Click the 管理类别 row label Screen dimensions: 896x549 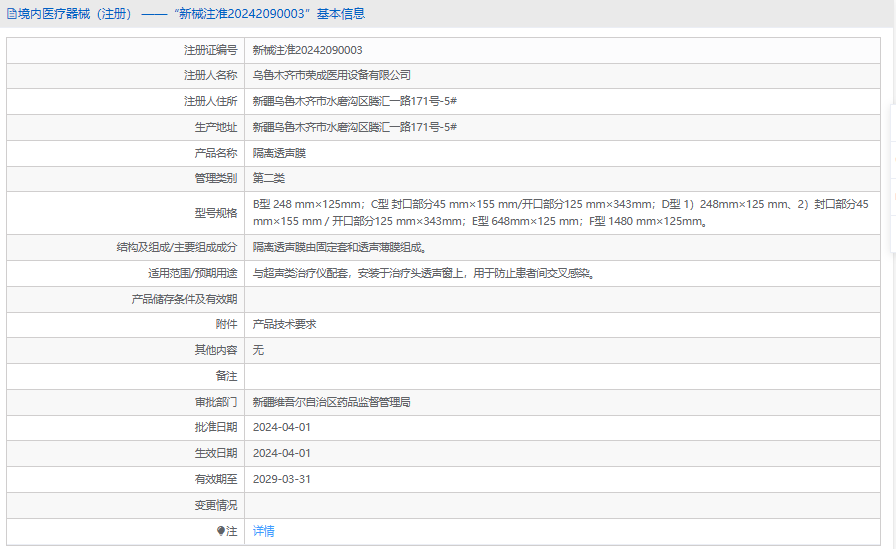216,178
